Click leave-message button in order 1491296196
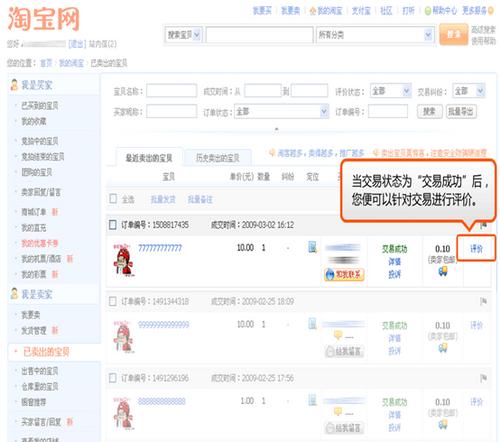Viewport: 500px width, 442px height. click(344, 428)
